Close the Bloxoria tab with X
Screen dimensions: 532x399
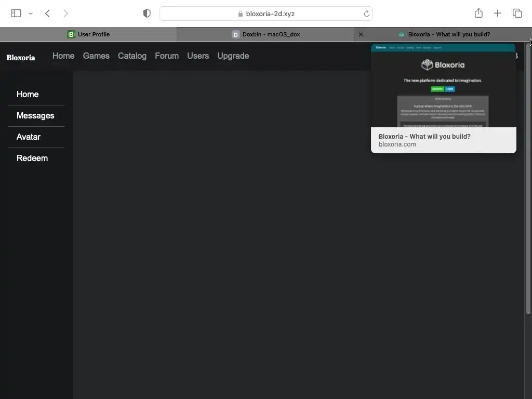361,34
